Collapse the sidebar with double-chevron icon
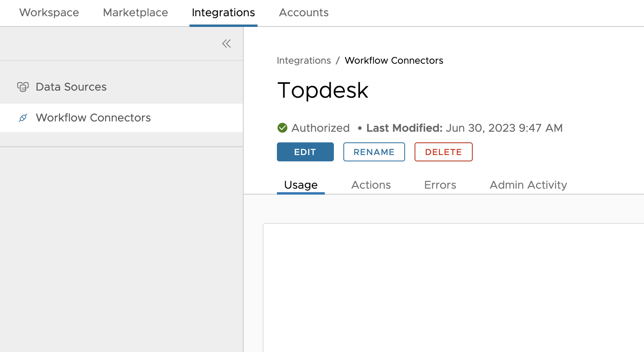Screen dimensions: 644x352 pyautogui.click(x=226, y=44)
